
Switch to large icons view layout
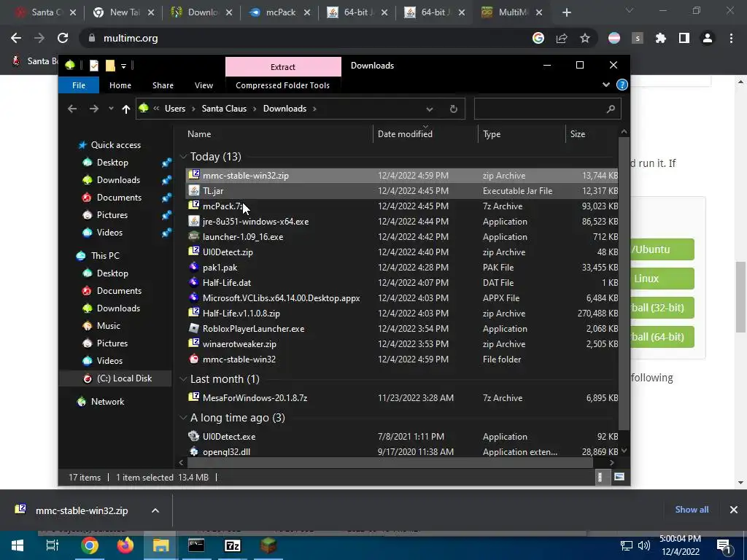pyautogui.click(x=619, y=477)
